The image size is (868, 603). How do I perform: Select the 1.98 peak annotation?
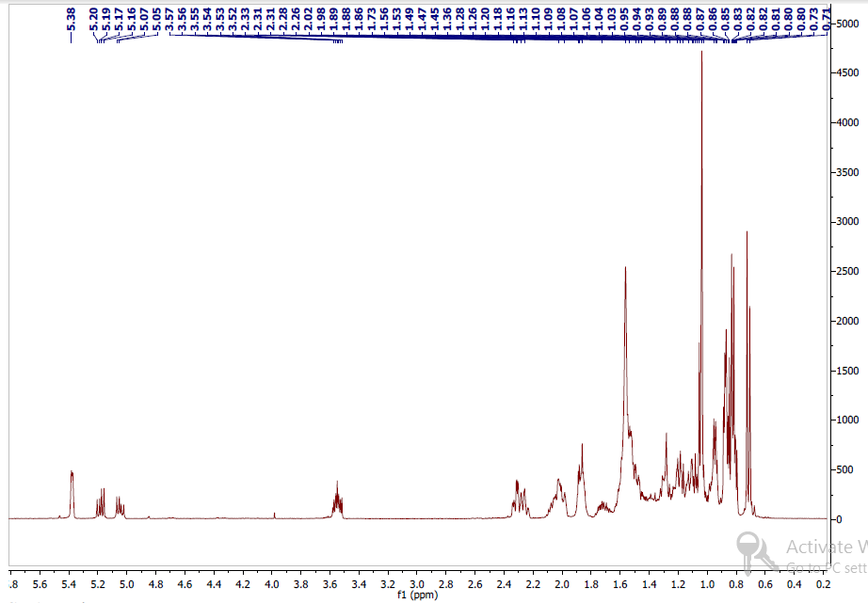click(321, 20)
